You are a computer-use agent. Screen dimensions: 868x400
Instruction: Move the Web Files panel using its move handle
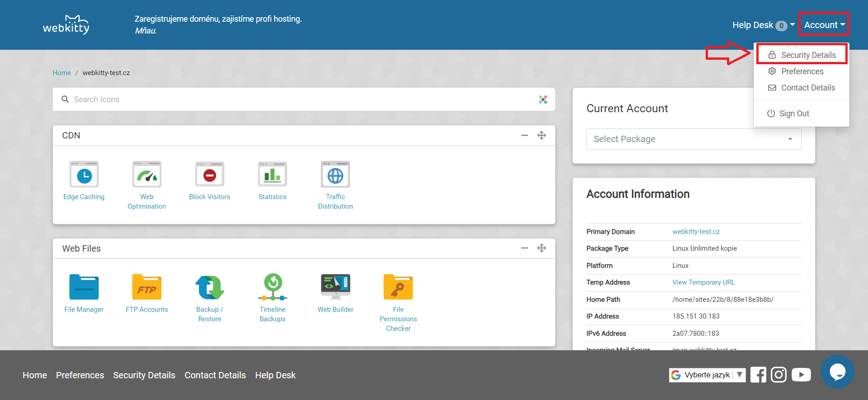(x=542, y=248)
